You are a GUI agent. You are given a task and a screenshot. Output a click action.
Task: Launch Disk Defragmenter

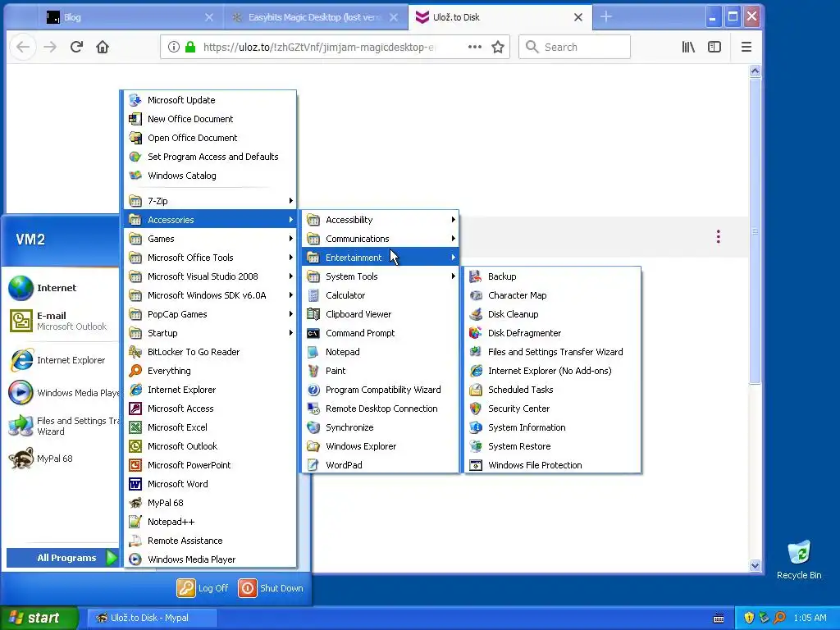click(552, 333)
